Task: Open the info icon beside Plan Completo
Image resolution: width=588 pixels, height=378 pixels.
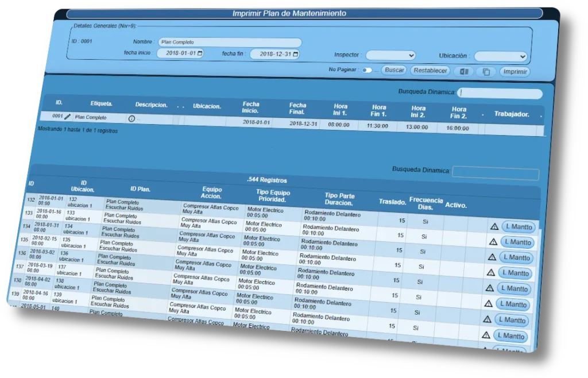Action: point(131,118)
